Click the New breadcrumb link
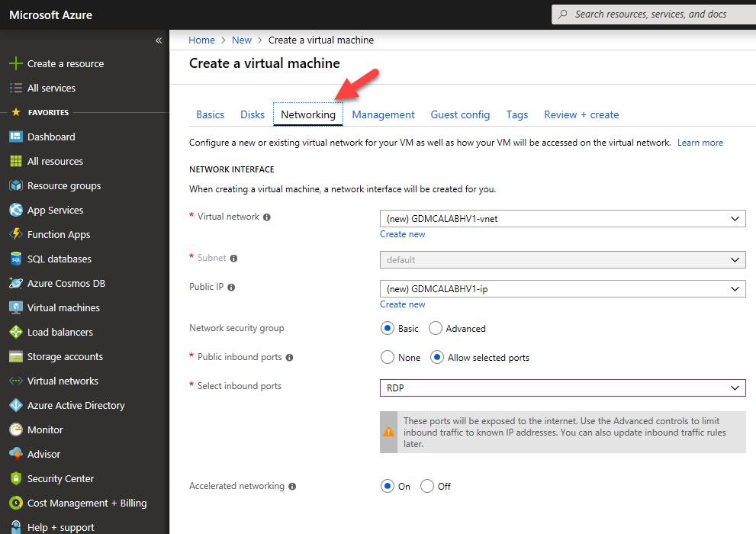 point(242,40)
